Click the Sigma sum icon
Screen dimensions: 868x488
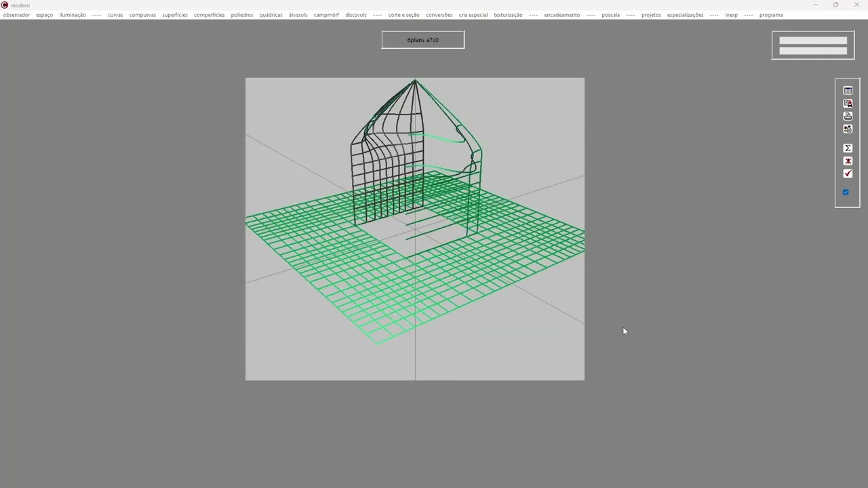(848, 148)
